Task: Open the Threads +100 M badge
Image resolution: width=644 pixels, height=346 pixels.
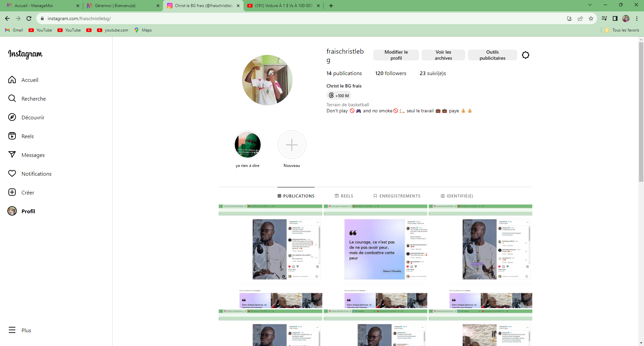Action: [339, 96]
